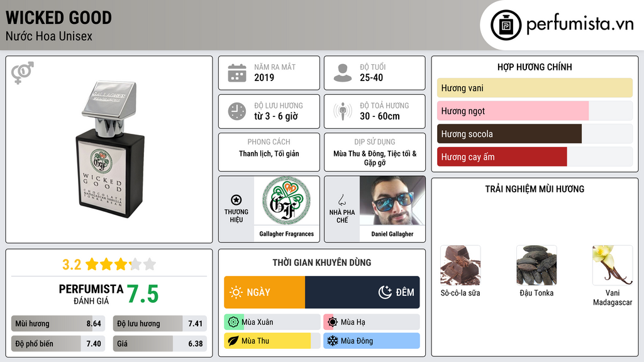Open Daniel Gallagher's portrait photo
The image size is (644, 362).
pyautogui.click(x=392, y=200)
